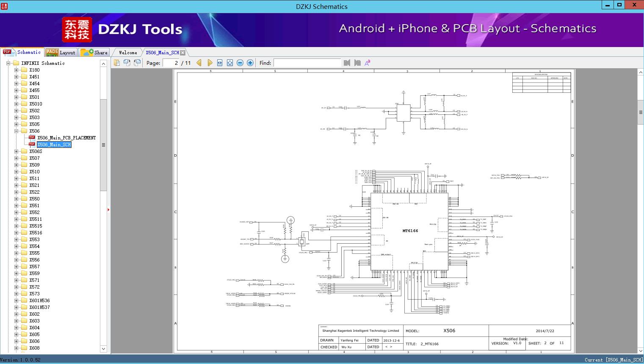Expand the X451 folder

tap(16, 77)
